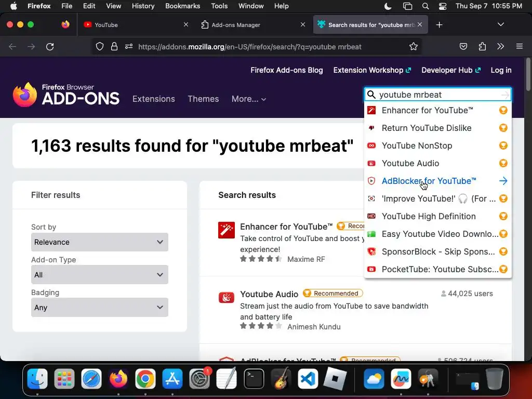Screen dimensions: 532x399
Task: Open the Extensions puzzle icon
Action: point(482,46)
